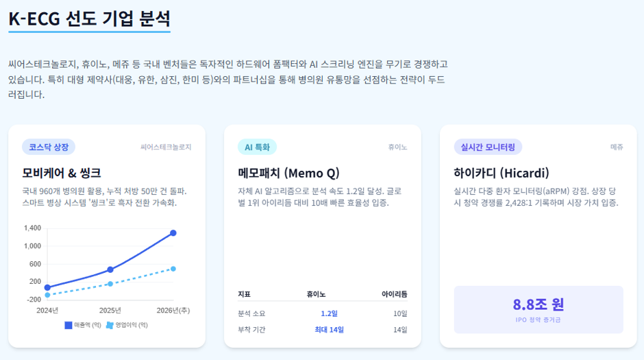
Task: Select the 1.2일 value in comparison table
Action: 329,313
